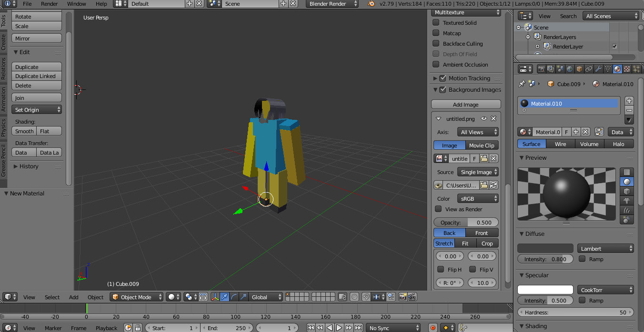Hide untitled.png background image with eye
Viewport: 644px width, 332px height.
tap(484, 118)
